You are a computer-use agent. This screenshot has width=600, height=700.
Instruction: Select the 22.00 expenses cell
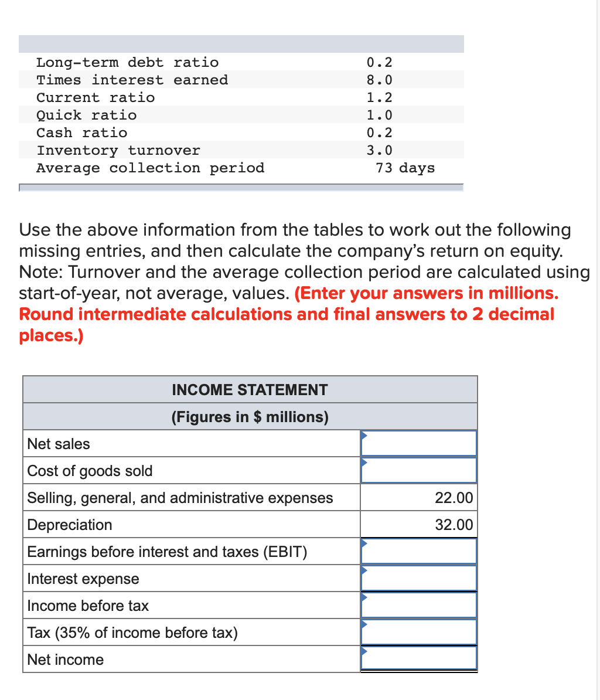[x=419, y=497]
